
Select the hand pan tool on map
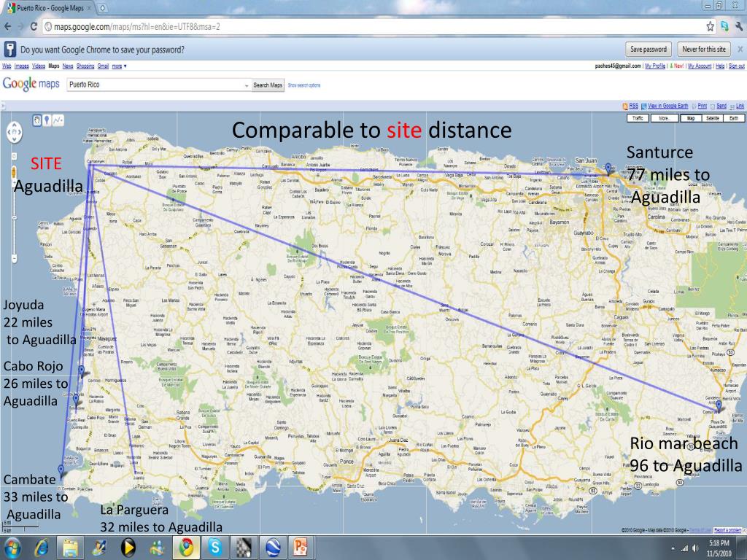[37, 120]
